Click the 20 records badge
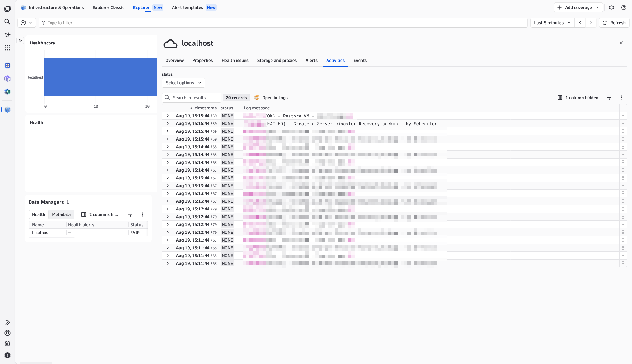632x364 pixels. (x=236, y=98)
